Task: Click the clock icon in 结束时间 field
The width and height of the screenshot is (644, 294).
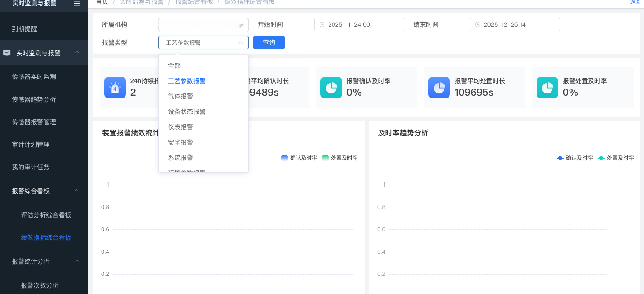Action: [x=477, y=25]
